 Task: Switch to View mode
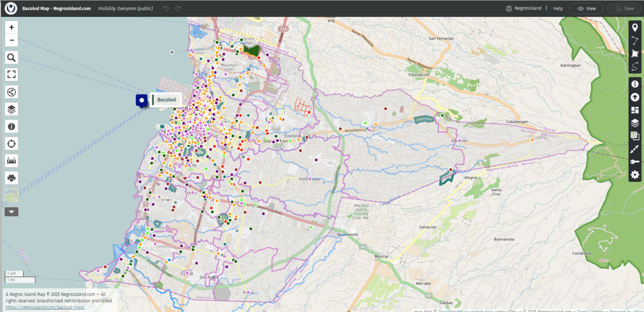pyautogui.click(x=586, y=9)
